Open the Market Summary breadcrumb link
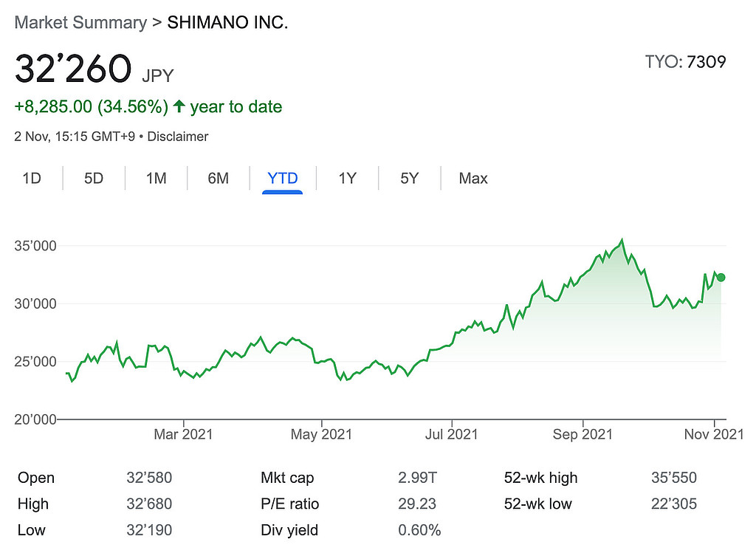 click(x=80, y=22)
